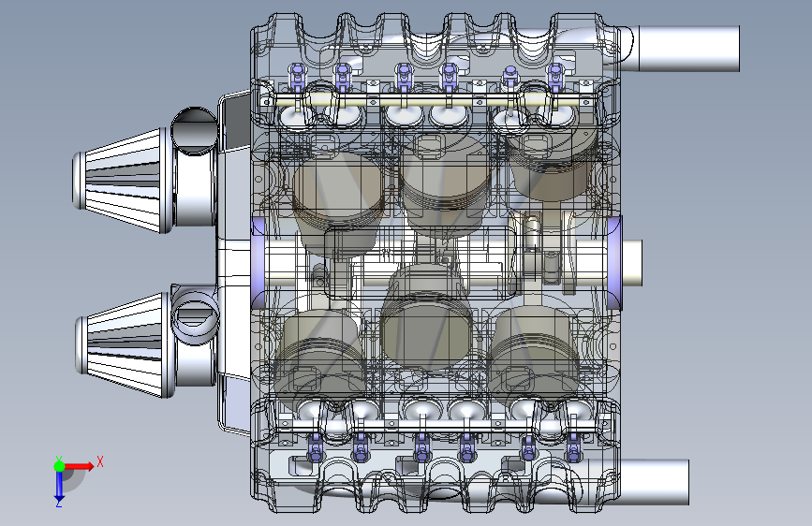812x526 pixels.
Task: Select the lower exhaust pipe outlet
Action: [655, 482]
